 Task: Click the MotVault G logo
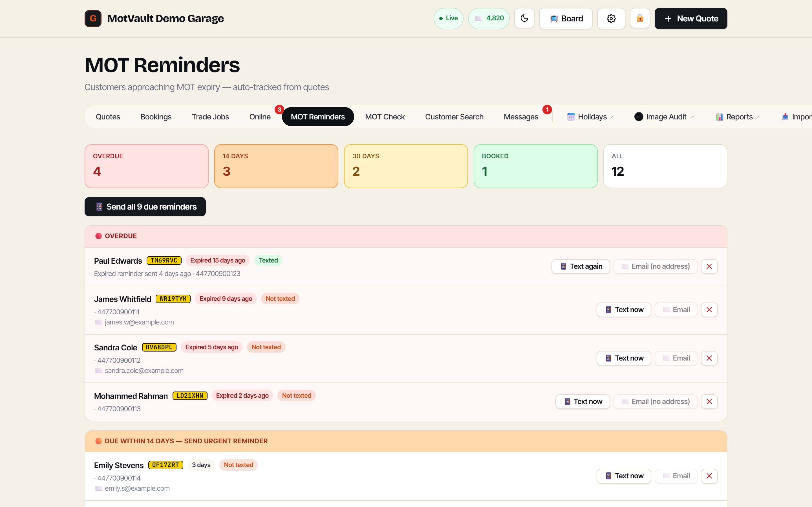point(93,18)
